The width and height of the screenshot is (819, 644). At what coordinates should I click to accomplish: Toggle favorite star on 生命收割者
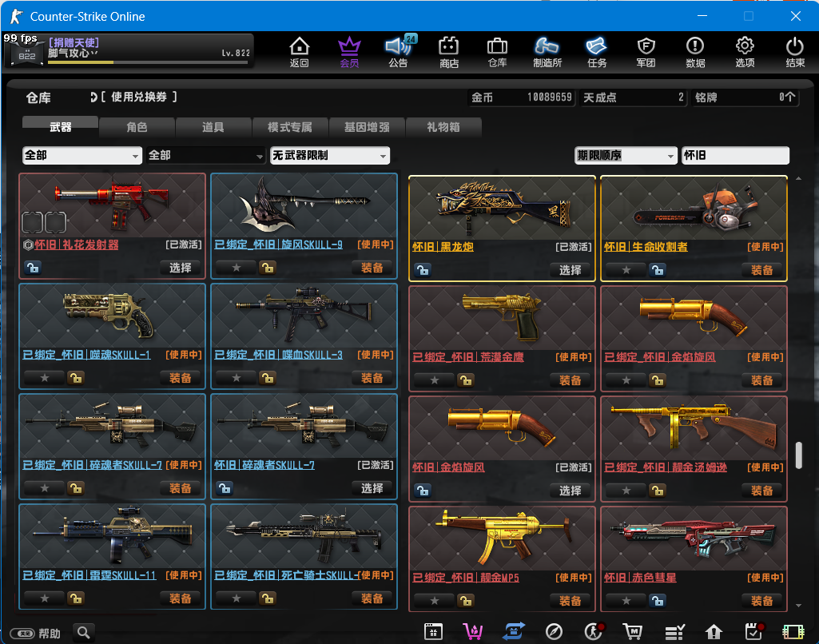(x=626, y=271)
